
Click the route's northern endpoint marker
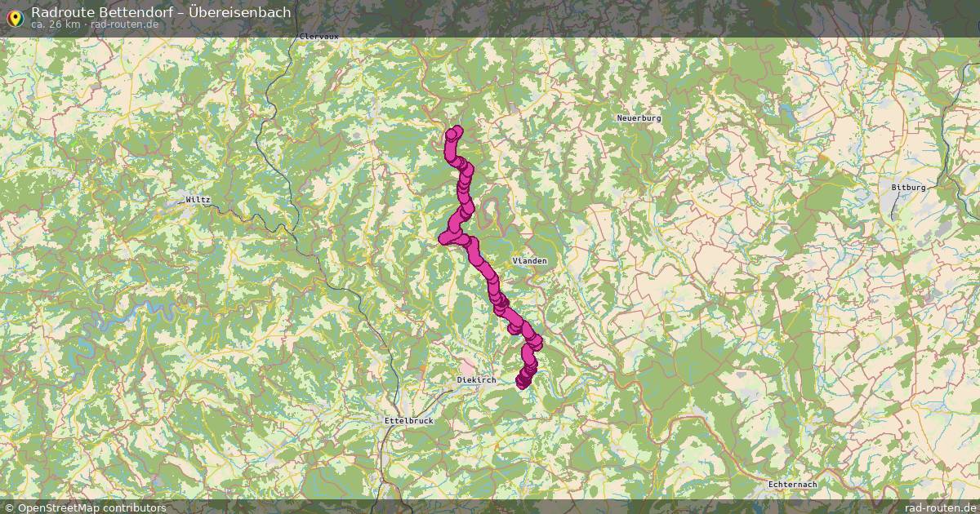(456, 131)
